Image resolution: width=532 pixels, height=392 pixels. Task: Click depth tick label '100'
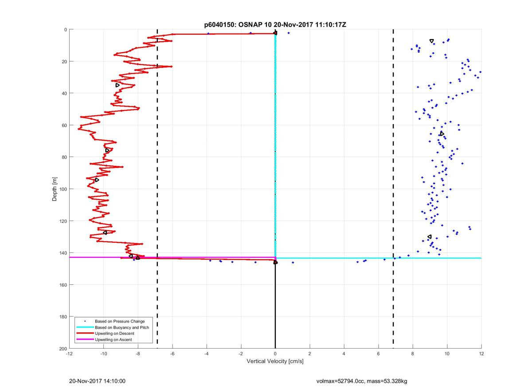pyautogui.click(x=63, y=189)
